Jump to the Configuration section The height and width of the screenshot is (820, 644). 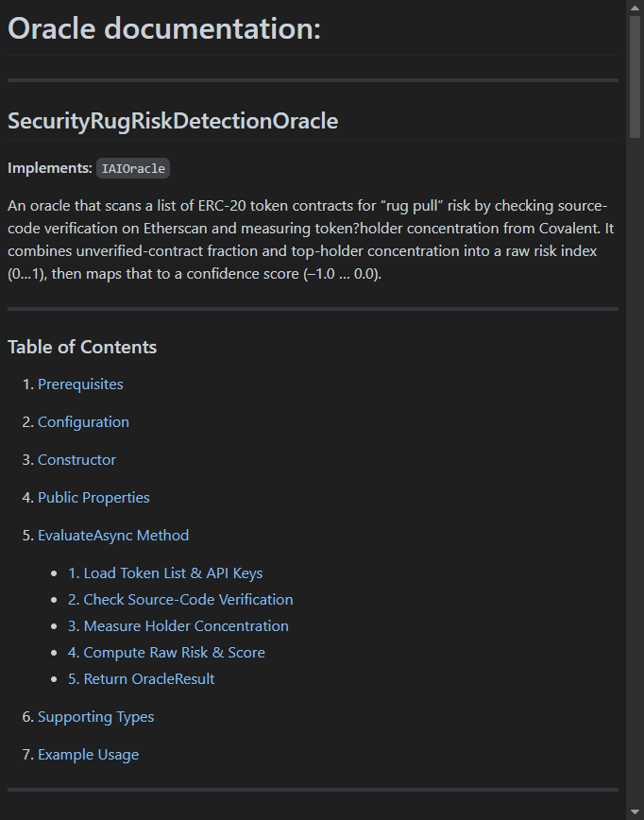[83, 421]
